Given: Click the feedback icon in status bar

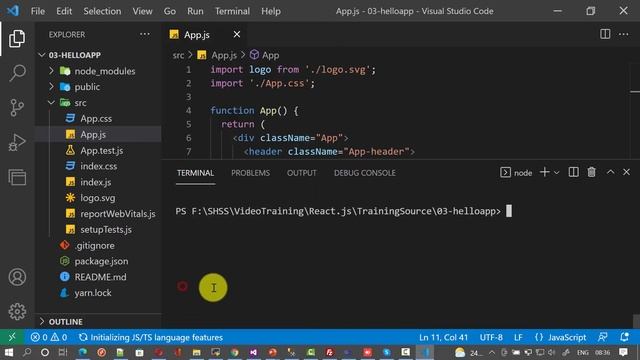Looking at the screenshot, I should [602, 337].
